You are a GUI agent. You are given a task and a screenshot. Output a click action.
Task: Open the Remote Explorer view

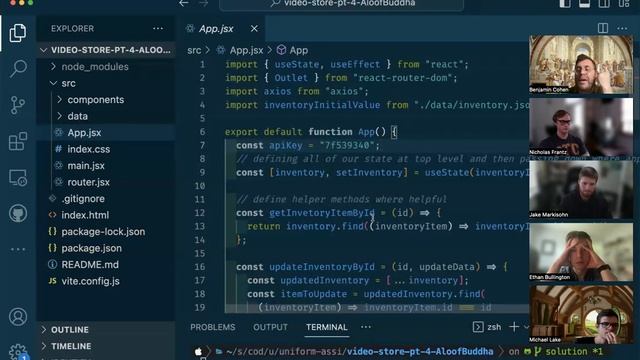(18, 178)
